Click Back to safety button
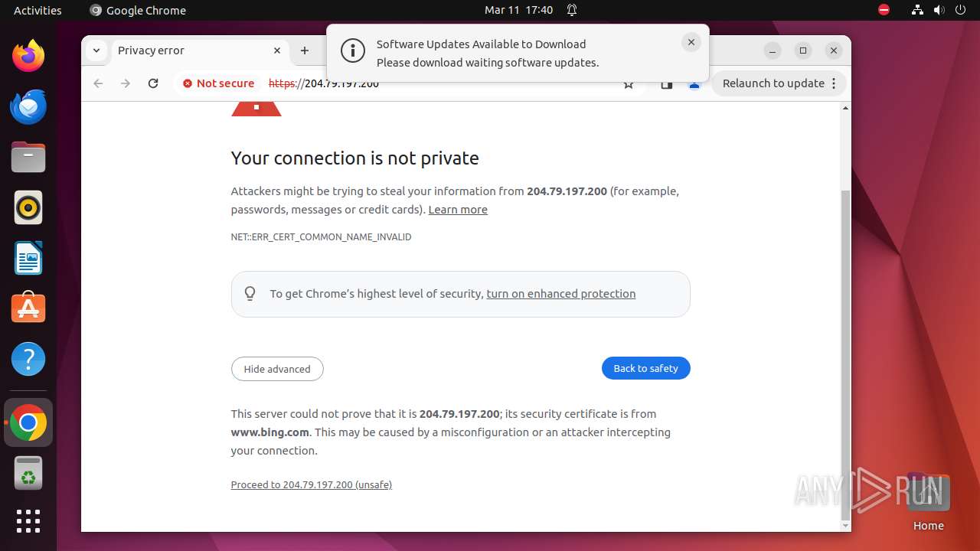 pos(646,368)
